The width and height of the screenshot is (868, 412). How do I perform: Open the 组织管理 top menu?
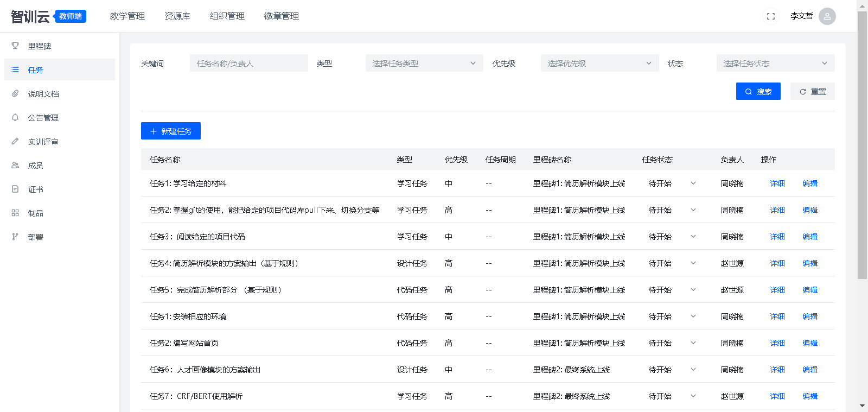[227, 16]
